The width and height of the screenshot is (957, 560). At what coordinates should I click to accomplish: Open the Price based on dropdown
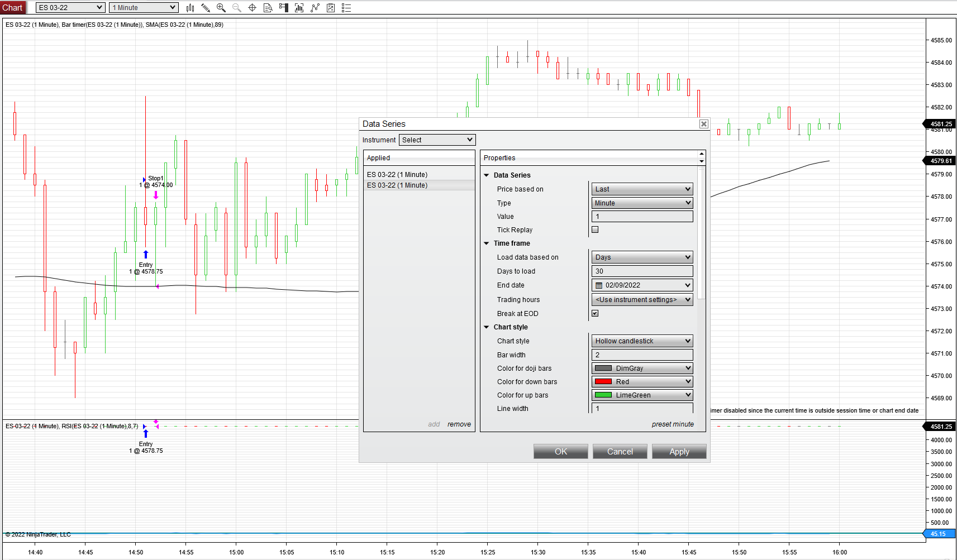click(642, 189)
